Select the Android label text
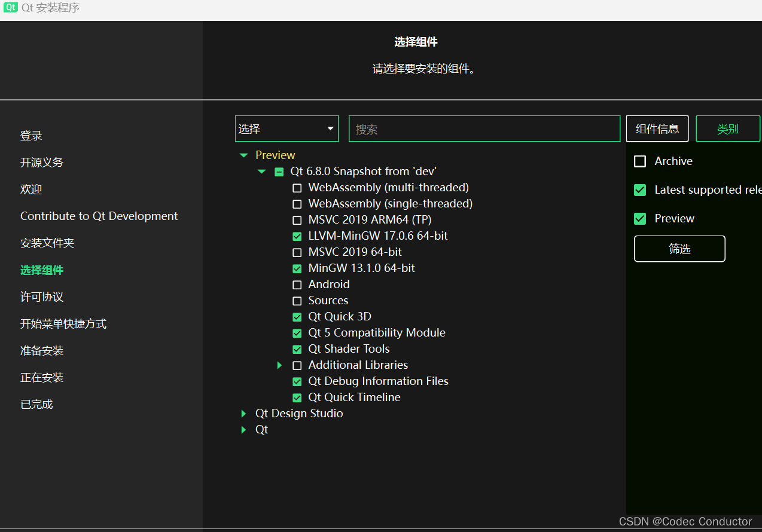Image resolution: width=762 pixels, height=532 pixels. 329,285
